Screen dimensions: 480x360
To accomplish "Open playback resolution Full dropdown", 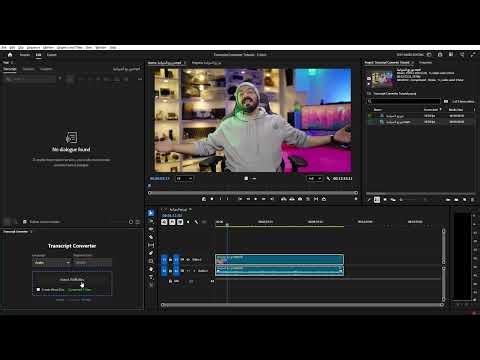I will click(x=314, y=179).
